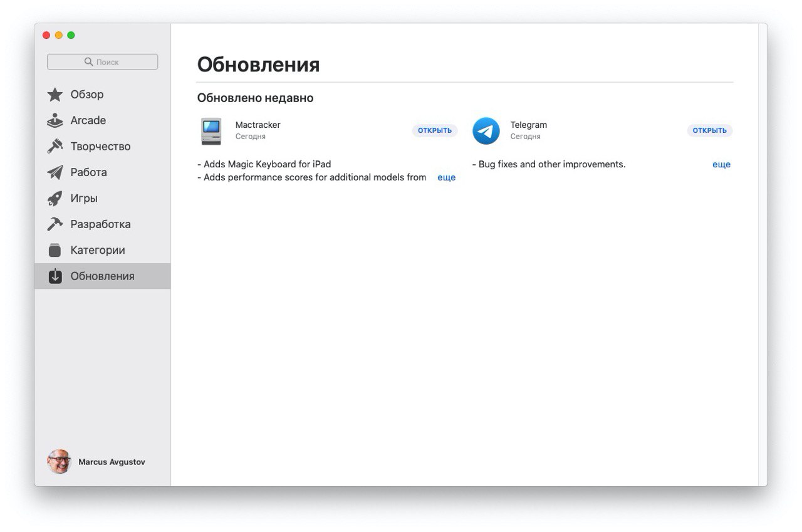Click the joystick icon for Arcade
Image resolution: width=802 pixels, height=532 pixels.
coord(55,120)
